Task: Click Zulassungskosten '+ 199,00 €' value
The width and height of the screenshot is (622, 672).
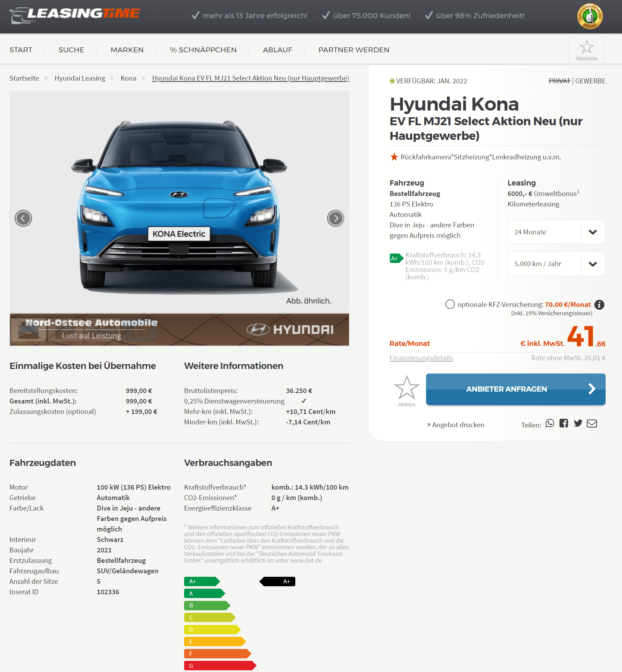Action: pyautogui.click(x=142, y=411)
